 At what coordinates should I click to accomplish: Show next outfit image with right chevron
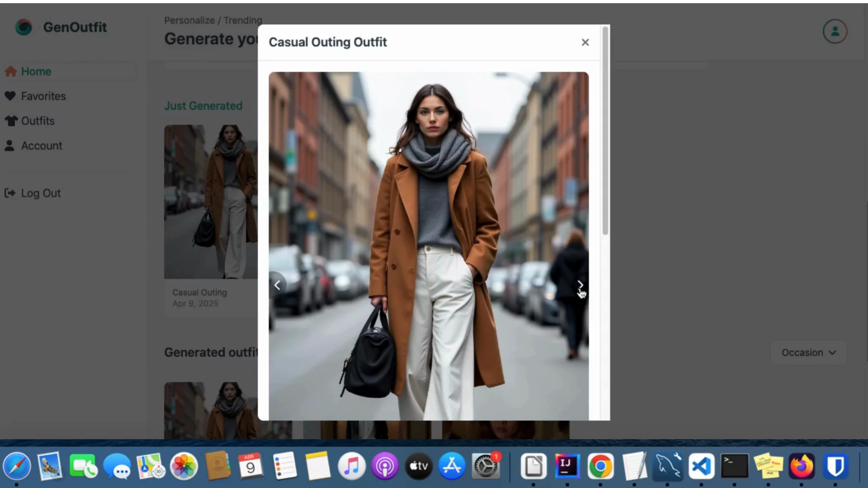580,285
